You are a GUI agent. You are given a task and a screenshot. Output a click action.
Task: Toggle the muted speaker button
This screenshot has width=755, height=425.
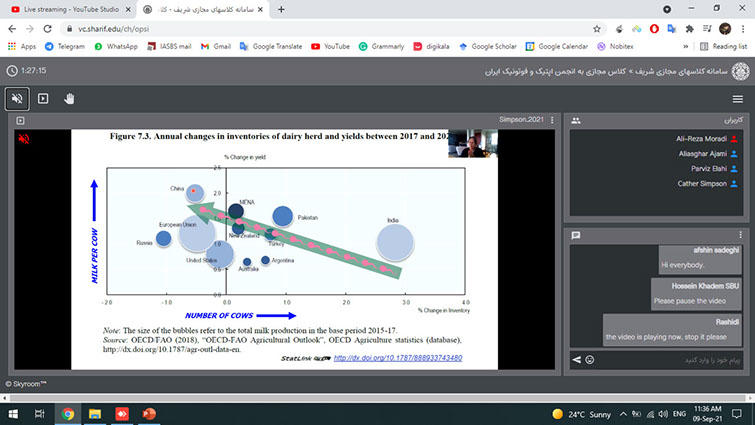17,98
